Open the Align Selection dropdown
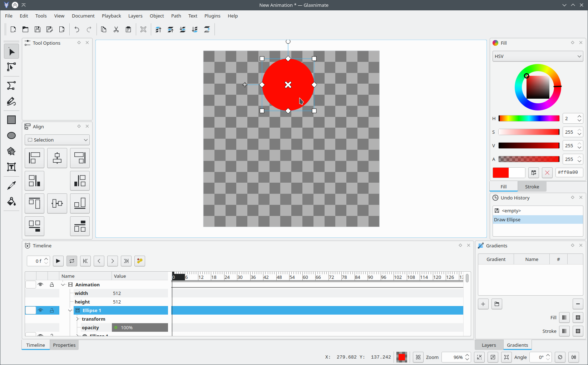The width and height of the screenshot is (588, 365). point(57,140)
